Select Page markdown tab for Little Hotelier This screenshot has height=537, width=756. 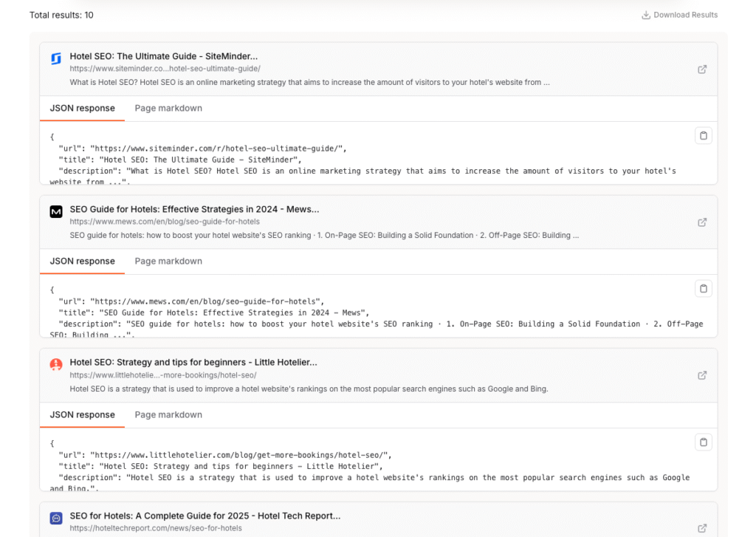pyautogui.click(x=168, y=415)
